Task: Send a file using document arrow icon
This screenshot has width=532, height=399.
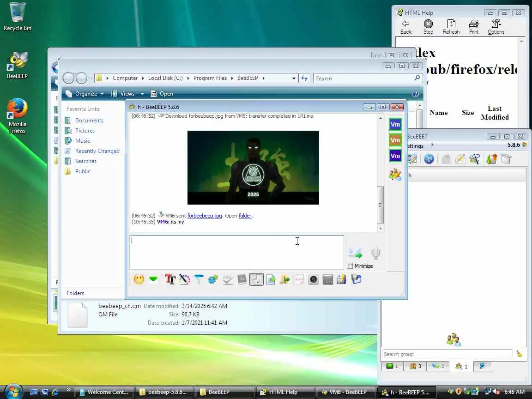Action: 271,279
